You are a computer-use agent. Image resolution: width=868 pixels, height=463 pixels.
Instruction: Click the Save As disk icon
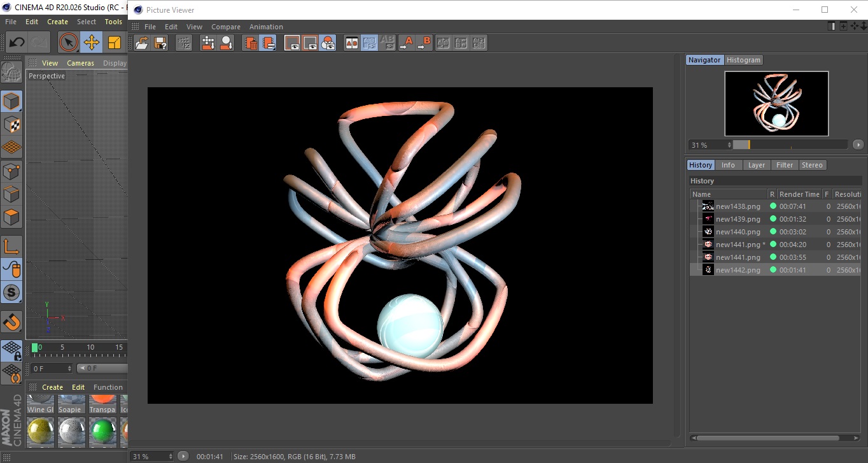(x=160, y=43)
